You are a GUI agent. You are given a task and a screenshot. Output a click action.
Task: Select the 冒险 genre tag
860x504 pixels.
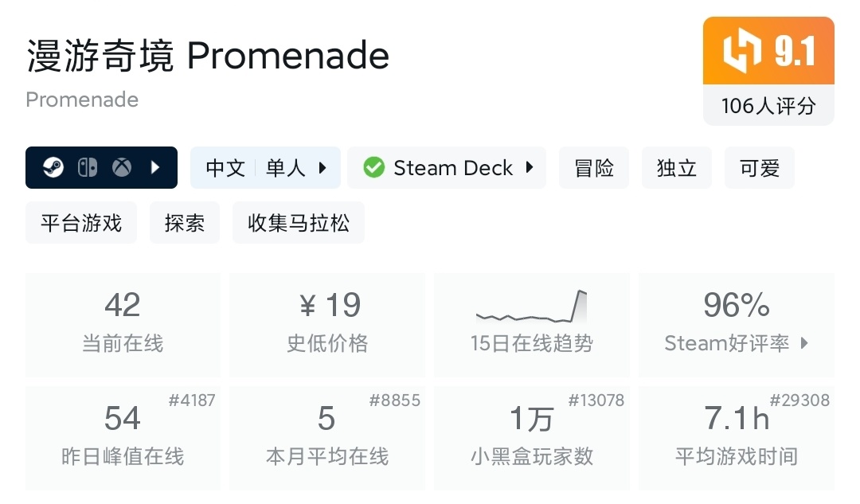(x=594, y=168)
